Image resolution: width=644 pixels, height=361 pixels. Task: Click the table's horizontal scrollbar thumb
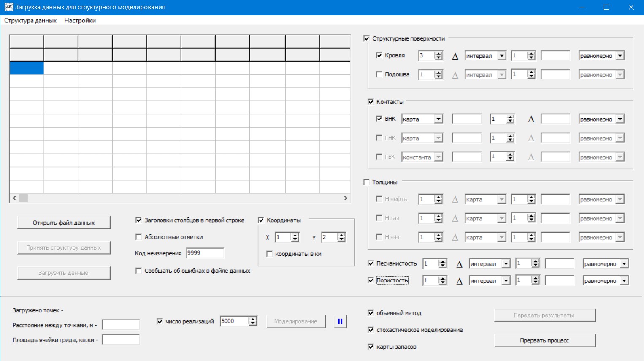pyautogui.click(x=24, y=198)
